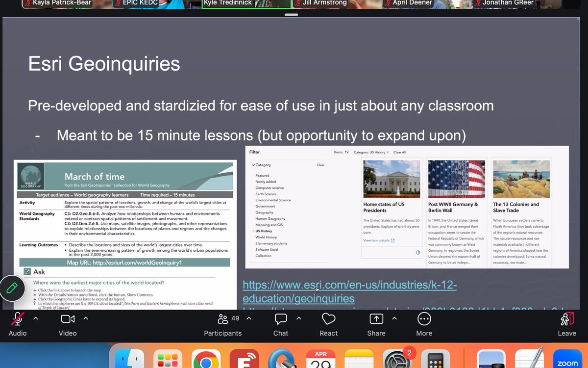This screenshot has width=588, height=368.
Task: Select Jonathan GReer participant tile
Action: pos(518,4)
